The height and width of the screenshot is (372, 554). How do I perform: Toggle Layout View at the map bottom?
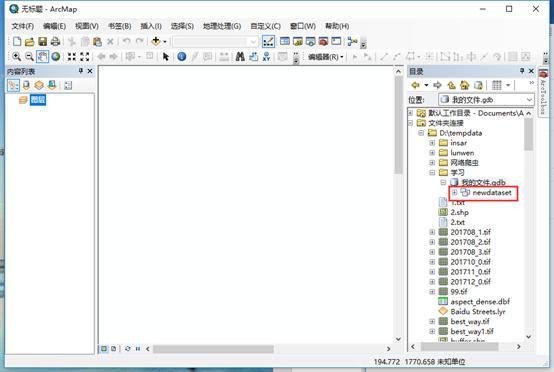point(113,349)
